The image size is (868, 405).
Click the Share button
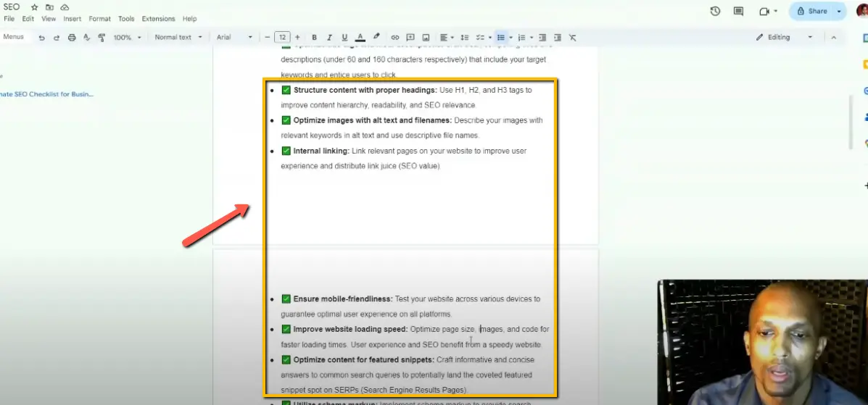pyautogui.click(x=811, y=11)
